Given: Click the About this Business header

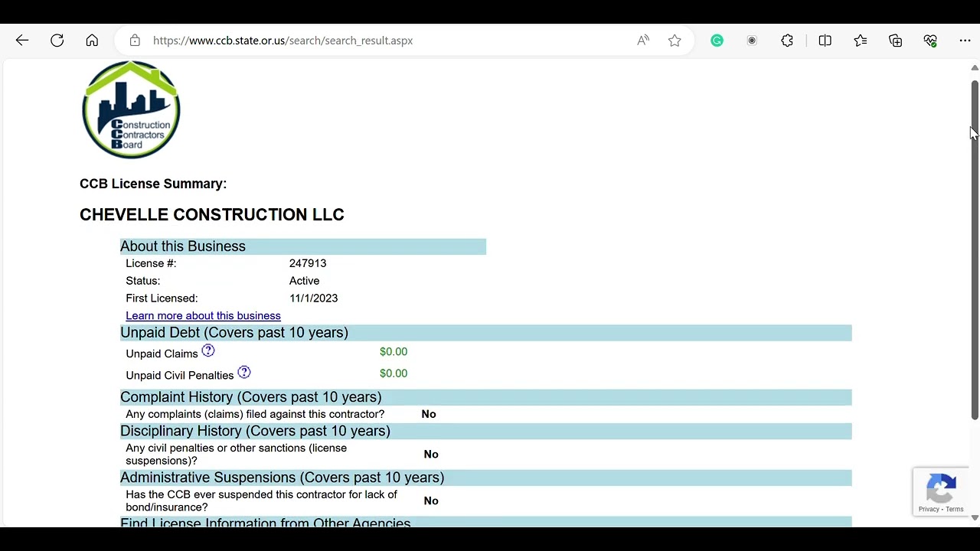Looking at the screenshot, I should click(x=303, y=246).
